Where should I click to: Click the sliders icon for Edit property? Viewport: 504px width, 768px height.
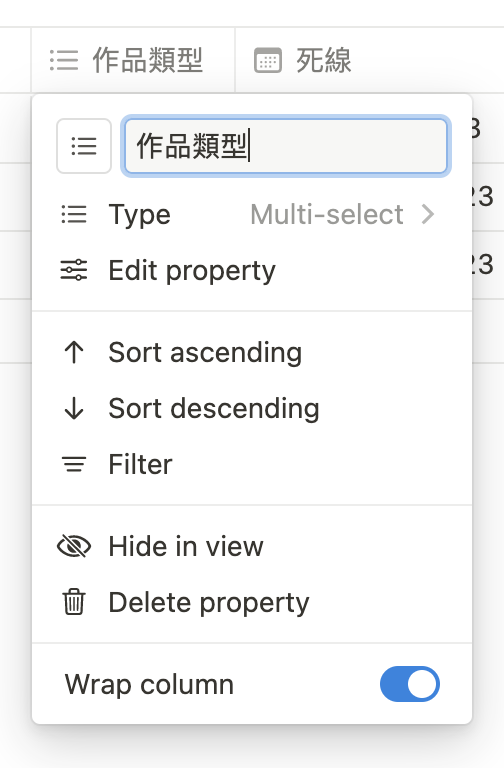click(x=74, y=270)
